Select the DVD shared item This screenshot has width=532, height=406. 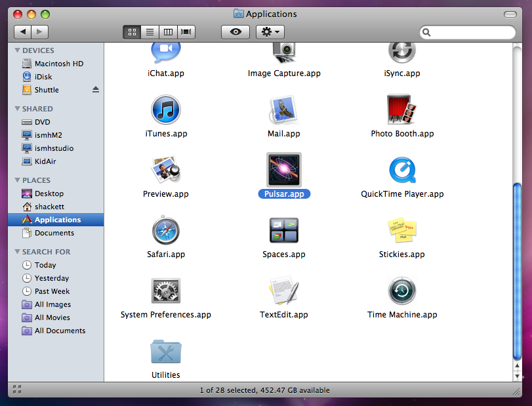[56, 122]
